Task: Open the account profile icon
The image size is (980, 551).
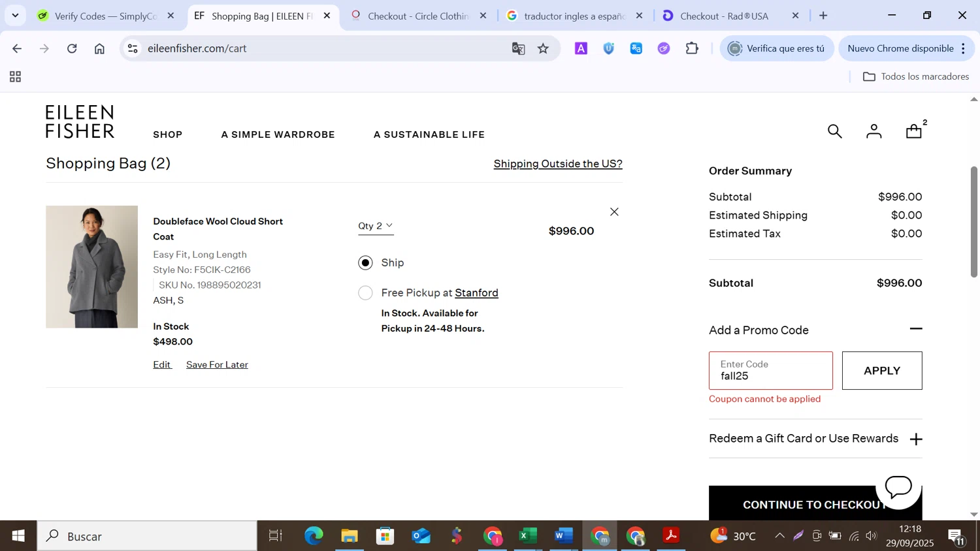Action: pos(874,131)
